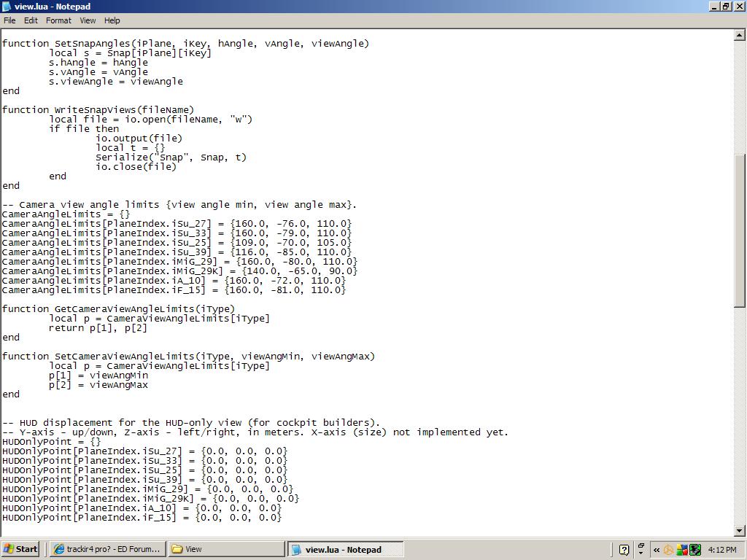Viewport: 747px width, 560px height.
Task: Click 'function GetCameraViewAngleLimits(iType)' line
Action: (x=118, y=309)
